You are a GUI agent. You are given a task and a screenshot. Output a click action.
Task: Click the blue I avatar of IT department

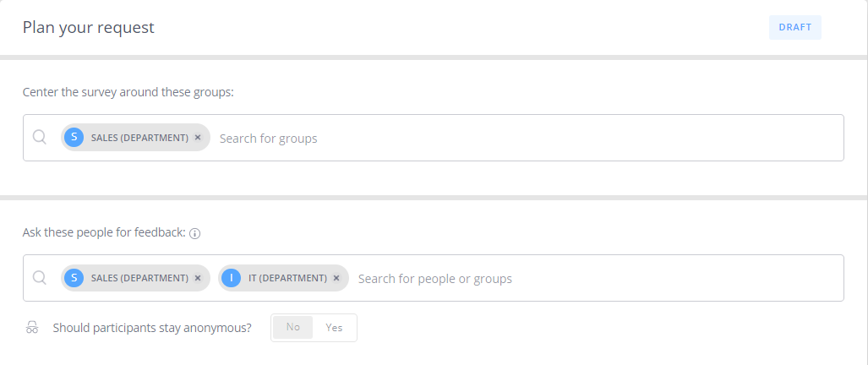tap(232, 278)
